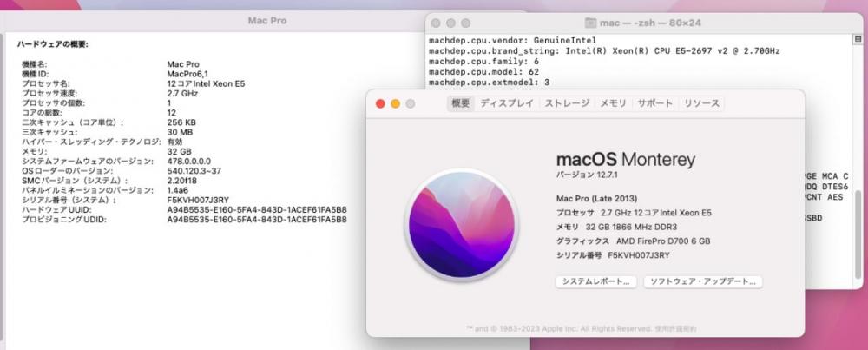Click OS loader version 540.120.3~37

coord(194,171)
